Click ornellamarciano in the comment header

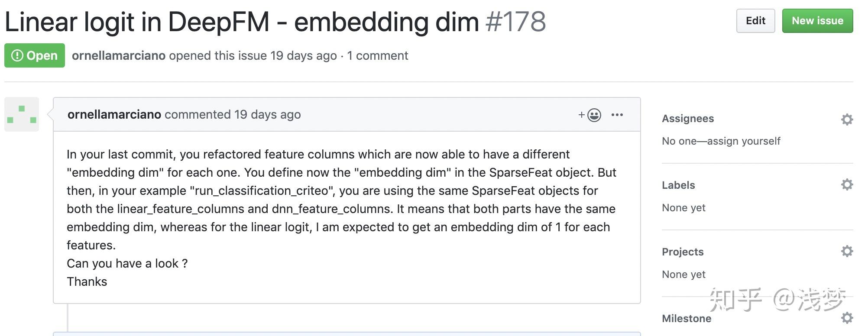click(x=114, y=114)
